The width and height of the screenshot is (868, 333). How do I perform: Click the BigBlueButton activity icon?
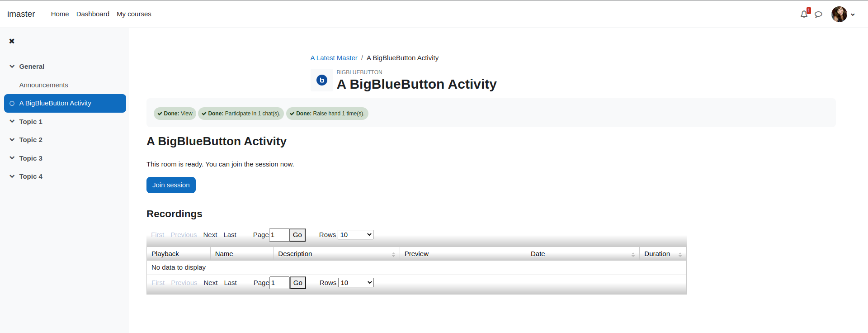[322, 80]
